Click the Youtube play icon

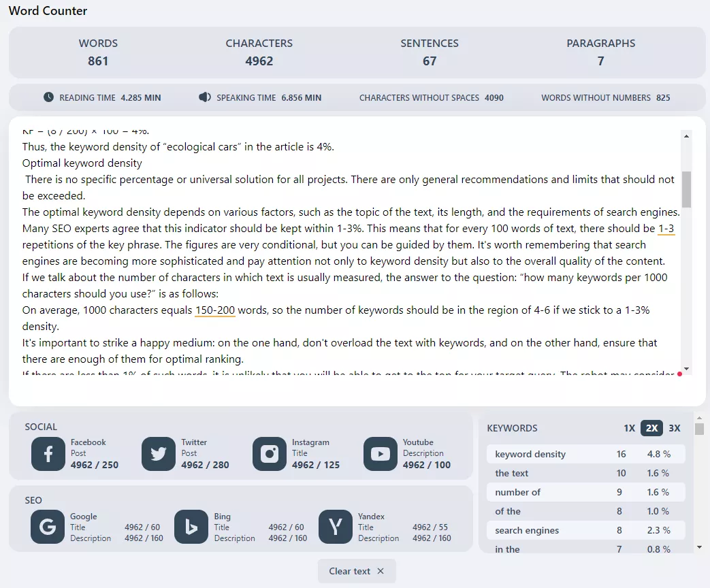[381, 453]
